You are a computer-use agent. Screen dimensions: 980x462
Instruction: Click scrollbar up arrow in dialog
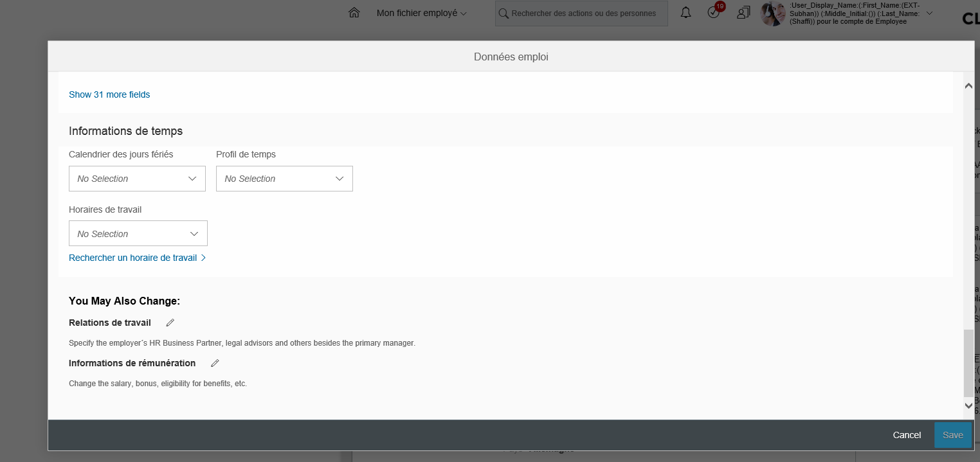click(x=968, y=85)
